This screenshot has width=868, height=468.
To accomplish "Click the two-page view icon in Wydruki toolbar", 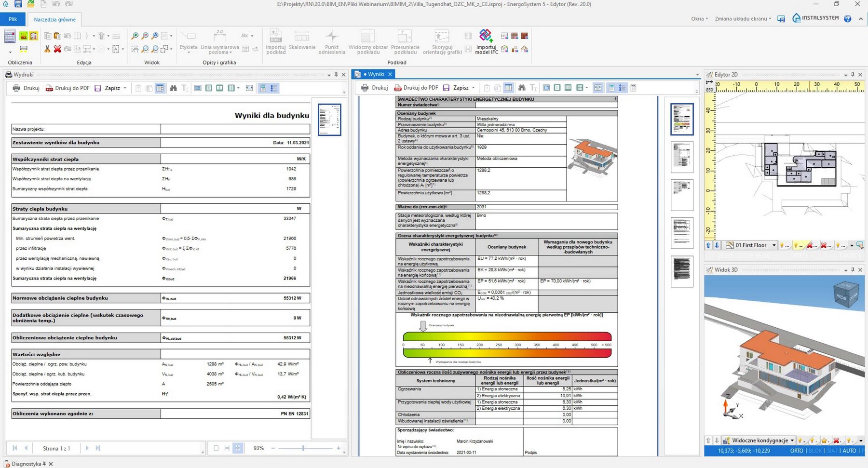I will click(219, 88).
